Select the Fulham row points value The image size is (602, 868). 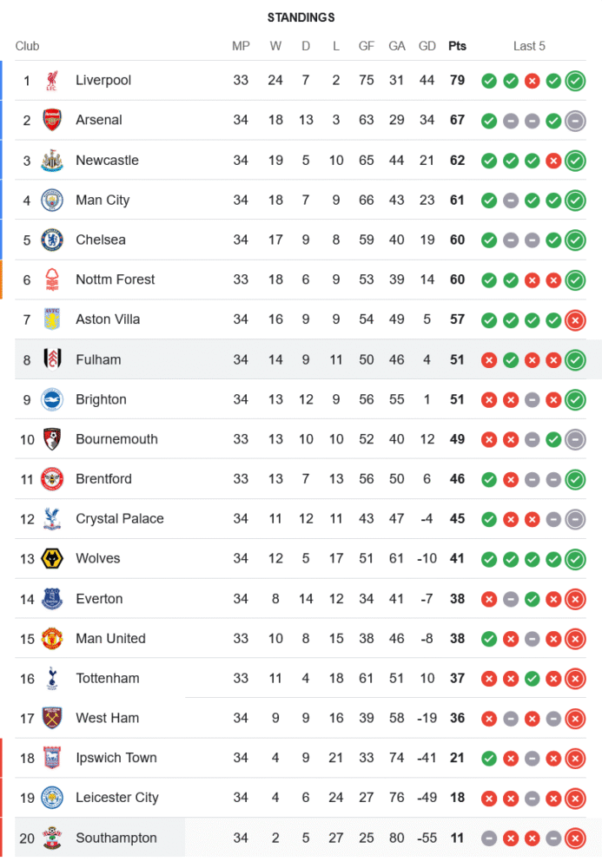[x=457, y=359]
